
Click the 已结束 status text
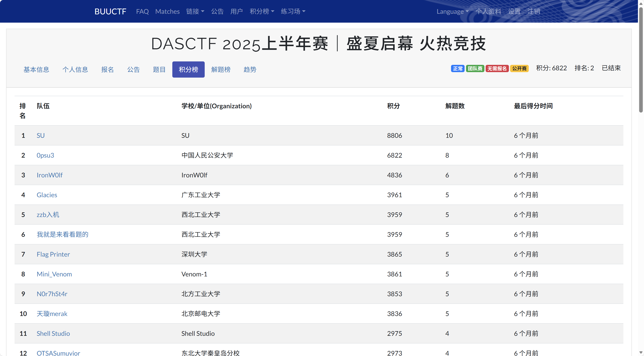click(x=611, y=68)
